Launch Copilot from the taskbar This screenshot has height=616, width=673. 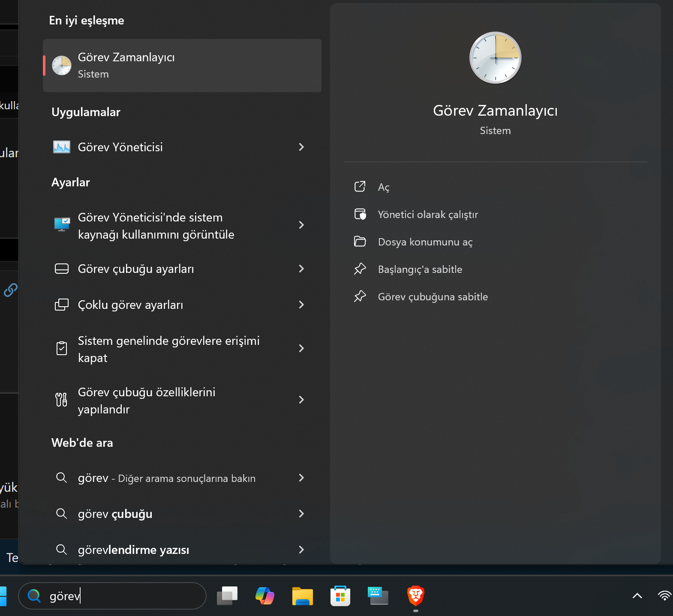(265, 596)
